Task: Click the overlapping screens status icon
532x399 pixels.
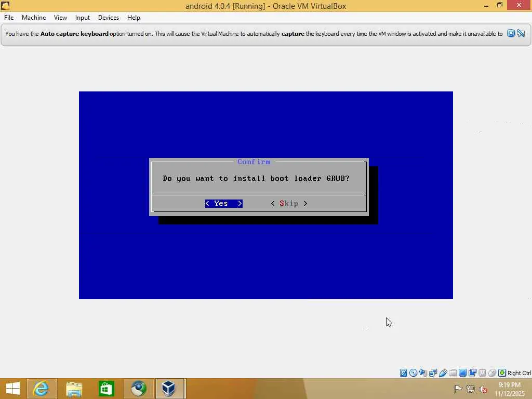Action: (x=472, y=373)
